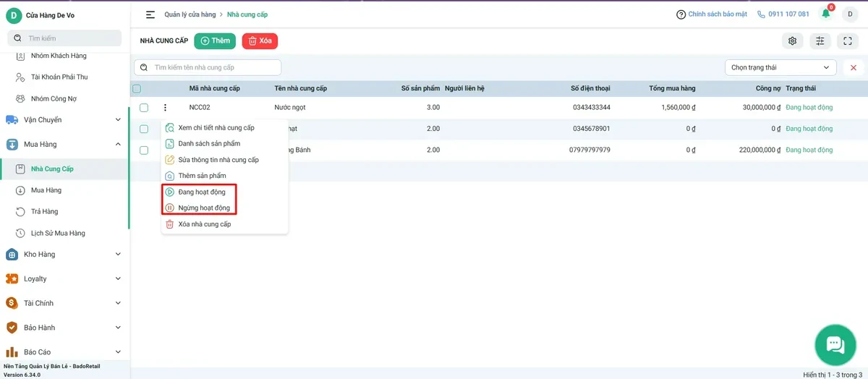Open the live chat bubble
The image size is (868, 379).
coord(835,345)
